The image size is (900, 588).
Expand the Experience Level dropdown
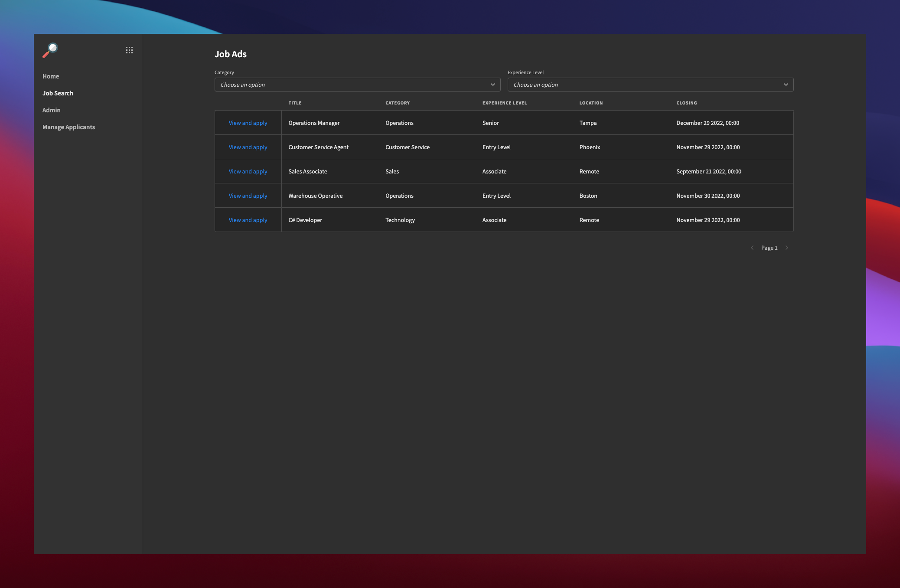[x=650, y=85]
